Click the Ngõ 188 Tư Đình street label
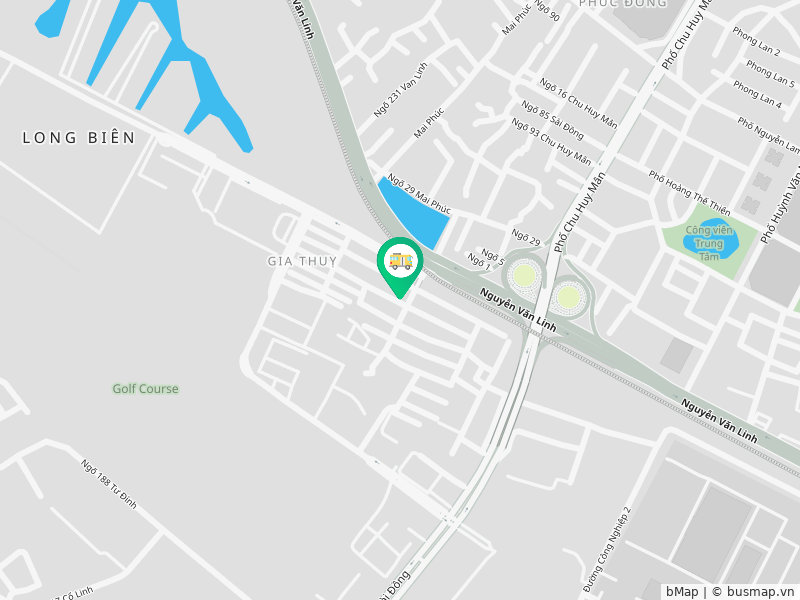 [109, 484]
